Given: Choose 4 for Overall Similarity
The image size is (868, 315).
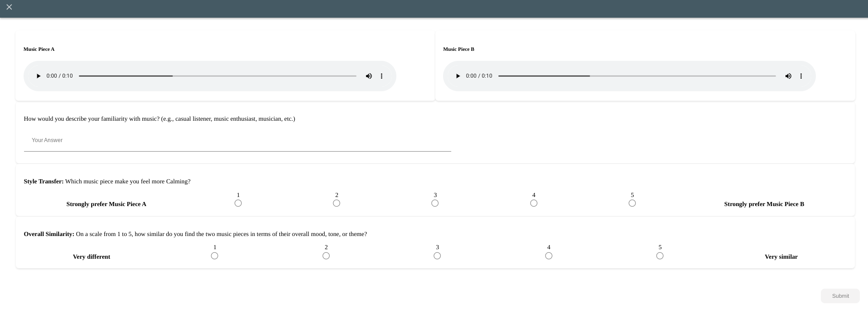Looking at the screenshot, I should tap(549, 256).
